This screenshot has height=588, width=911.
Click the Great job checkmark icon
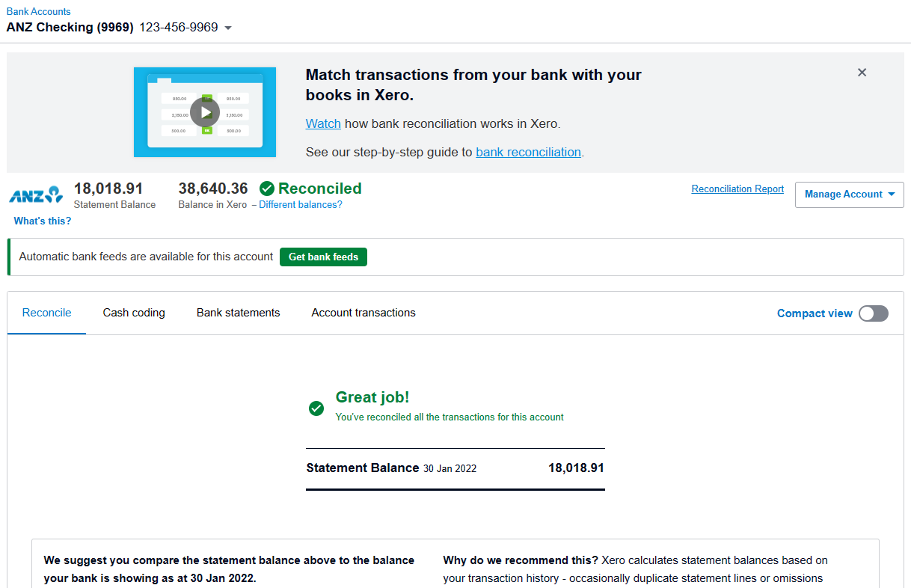[316, 408]
